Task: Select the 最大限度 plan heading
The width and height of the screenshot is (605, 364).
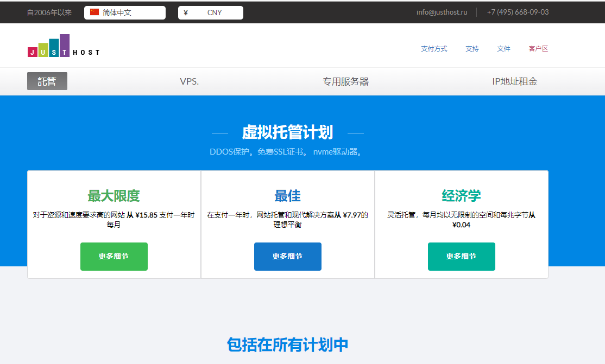Action: point(114,196)
